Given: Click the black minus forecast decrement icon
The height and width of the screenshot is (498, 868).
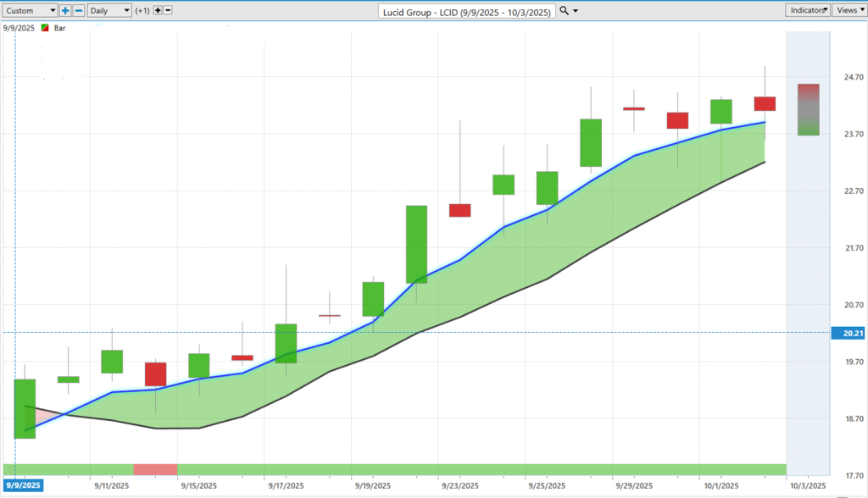Looking at the screenshot, I should (168, 10).
